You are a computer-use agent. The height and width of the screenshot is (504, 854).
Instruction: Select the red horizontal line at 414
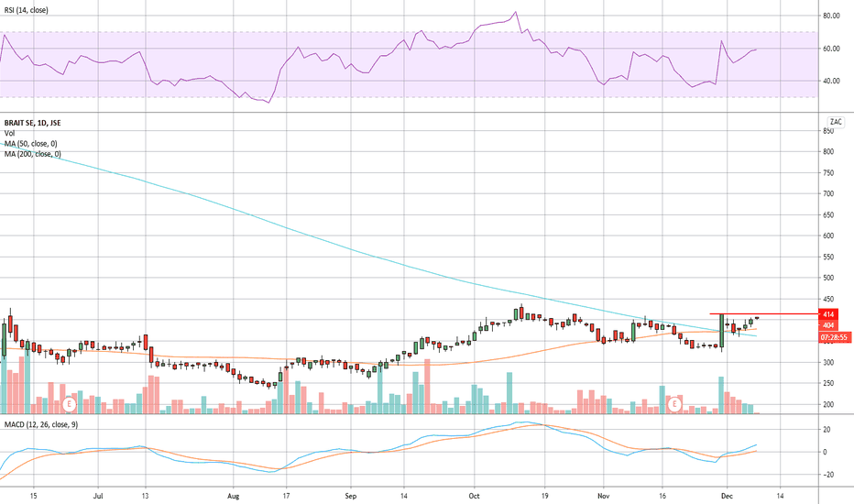[764, 313]
